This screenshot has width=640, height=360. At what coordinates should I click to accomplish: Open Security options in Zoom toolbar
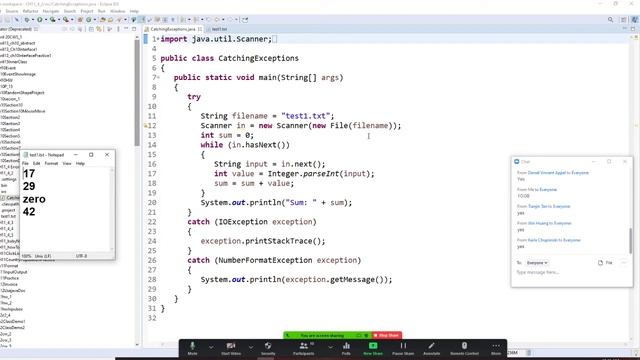(x=268, y=348)
